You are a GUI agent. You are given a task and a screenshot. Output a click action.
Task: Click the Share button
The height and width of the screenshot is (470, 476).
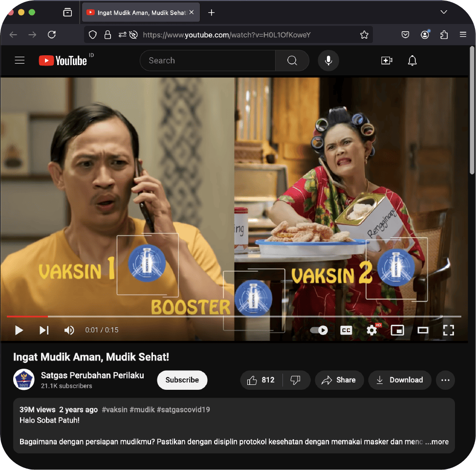pos(338,380)
